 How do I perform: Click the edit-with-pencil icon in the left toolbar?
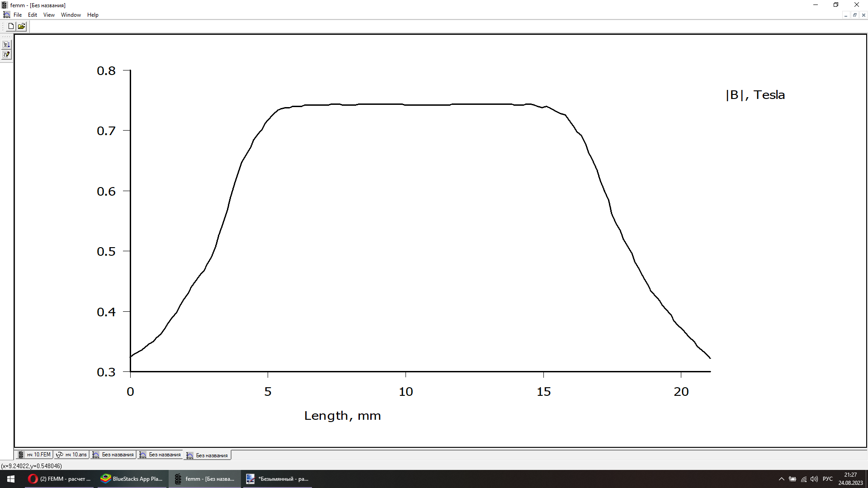coord(6,55)
